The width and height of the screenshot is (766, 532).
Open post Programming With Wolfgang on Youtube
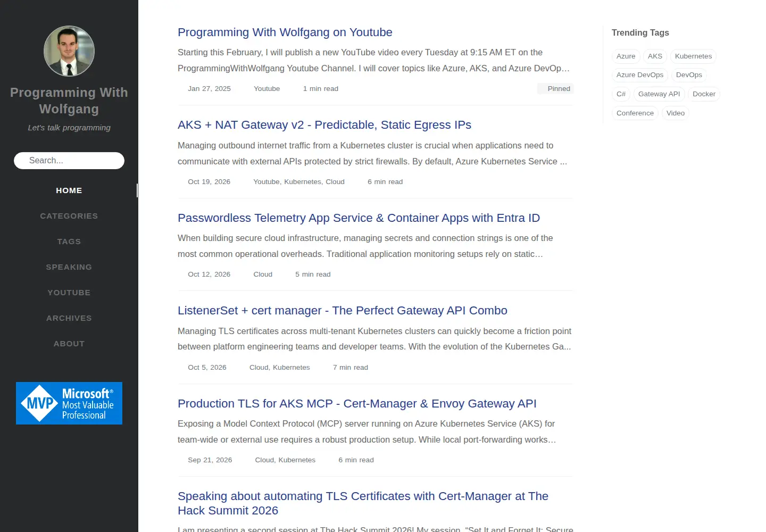[285, 32]
